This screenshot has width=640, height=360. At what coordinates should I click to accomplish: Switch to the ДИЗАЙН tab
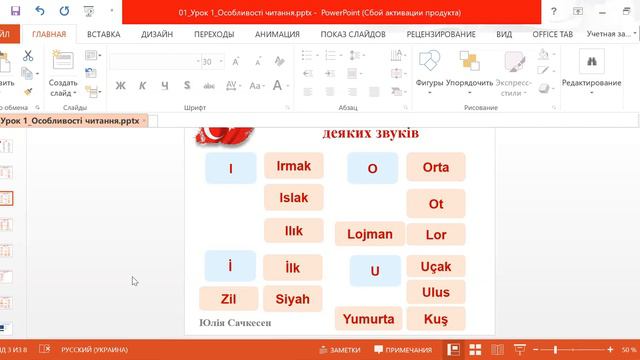tap(157, 34)
